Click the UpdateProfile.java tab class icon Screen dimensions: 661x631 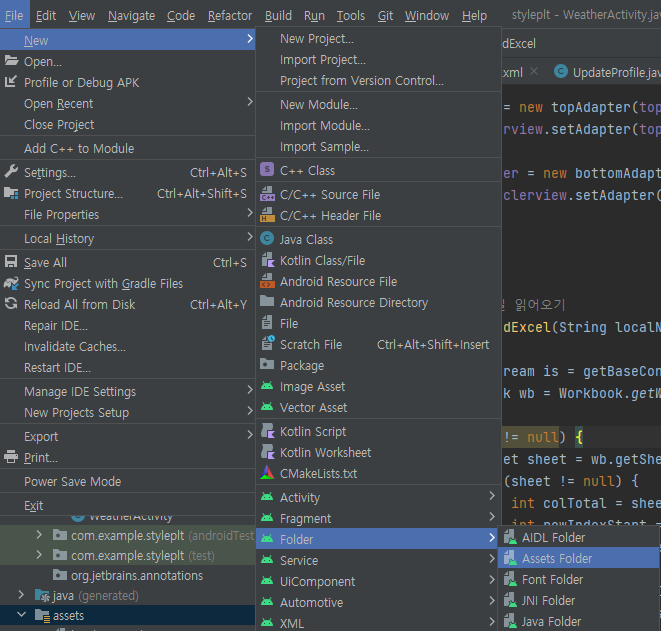(561, 72)
